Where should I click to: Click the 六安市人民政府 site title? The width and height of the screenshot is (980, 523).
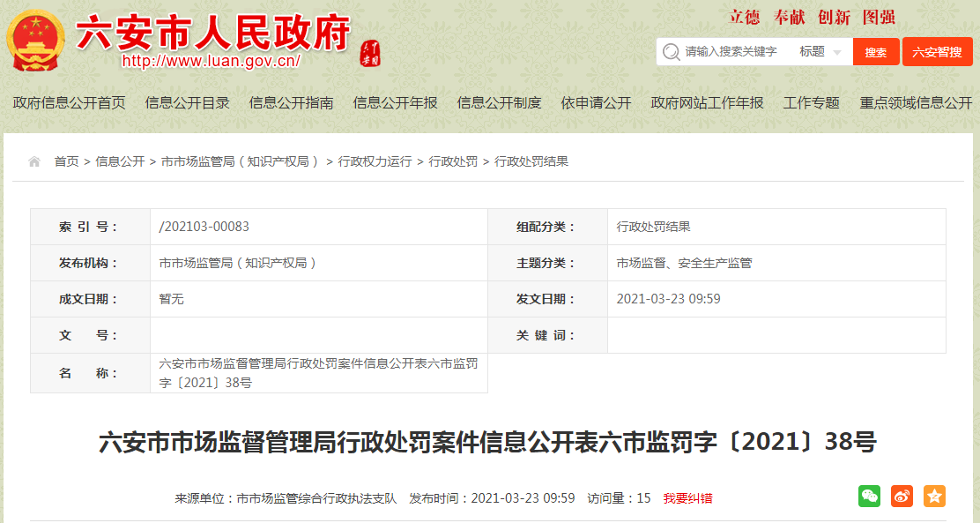(x=212, y=33)
